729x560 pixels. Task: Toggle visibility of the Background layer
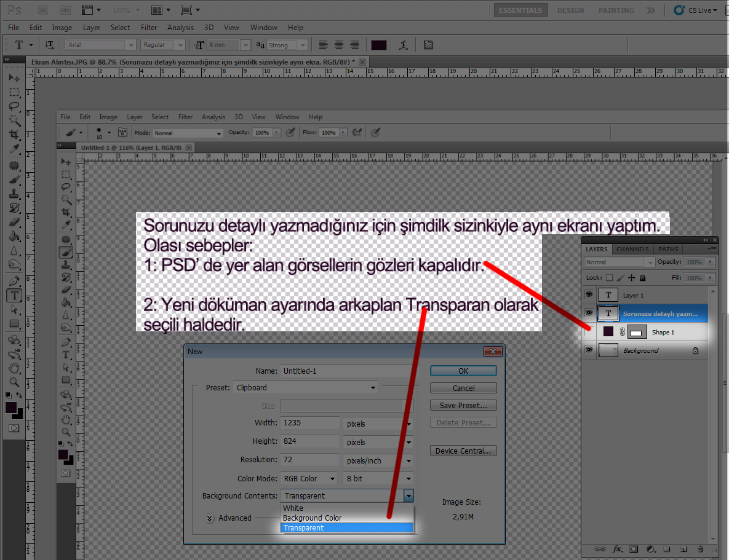[589, 350]
